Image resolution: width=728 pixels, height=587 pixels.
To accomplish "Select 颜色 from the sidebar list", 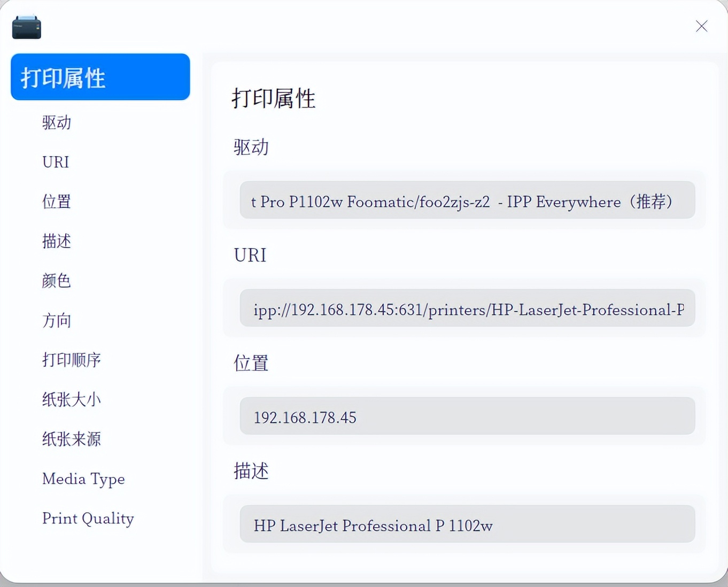I will click(56, 281).
